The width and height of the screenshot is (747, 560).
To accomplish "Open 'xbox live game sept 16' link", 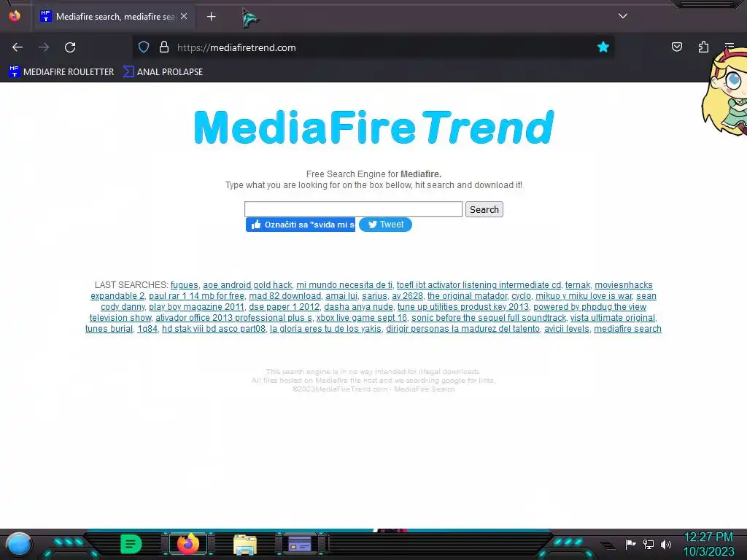I will click(362, 318).
